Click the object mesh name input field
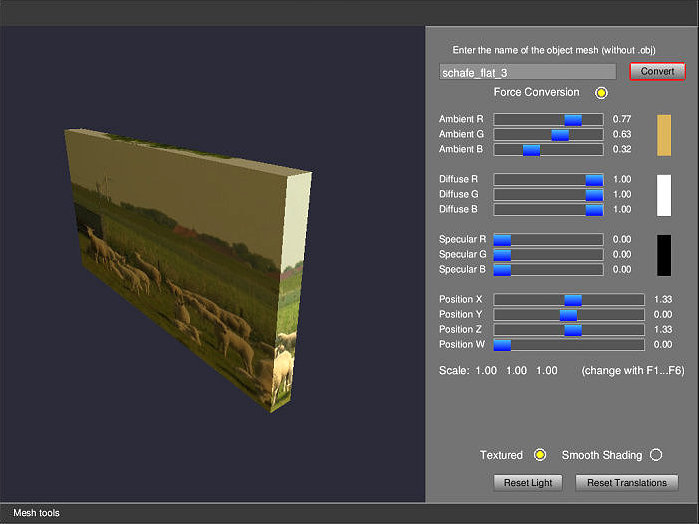Image resolution: width=699 pixels, height=524 pixels. [527, 72]
